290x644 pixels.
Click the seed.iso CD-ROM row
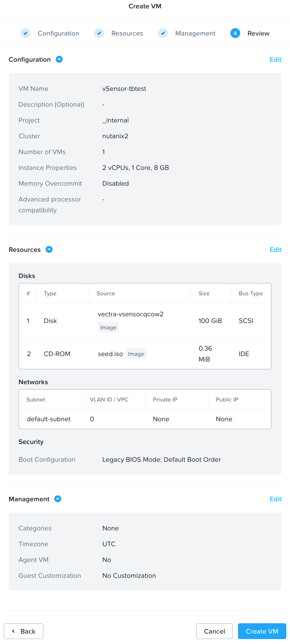[x=145, y=354]
